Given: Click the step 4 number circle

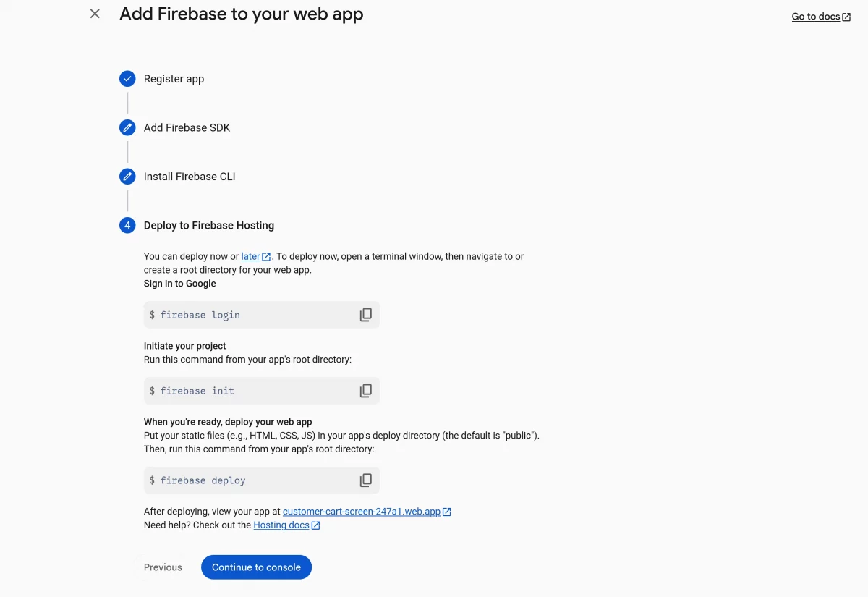Looking at the screenshot, I should pyautogui.click(x=127, y=226).
